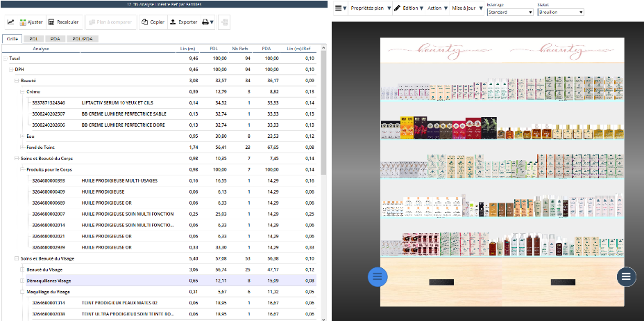Sort by the Analyse column header

(41, 49)
